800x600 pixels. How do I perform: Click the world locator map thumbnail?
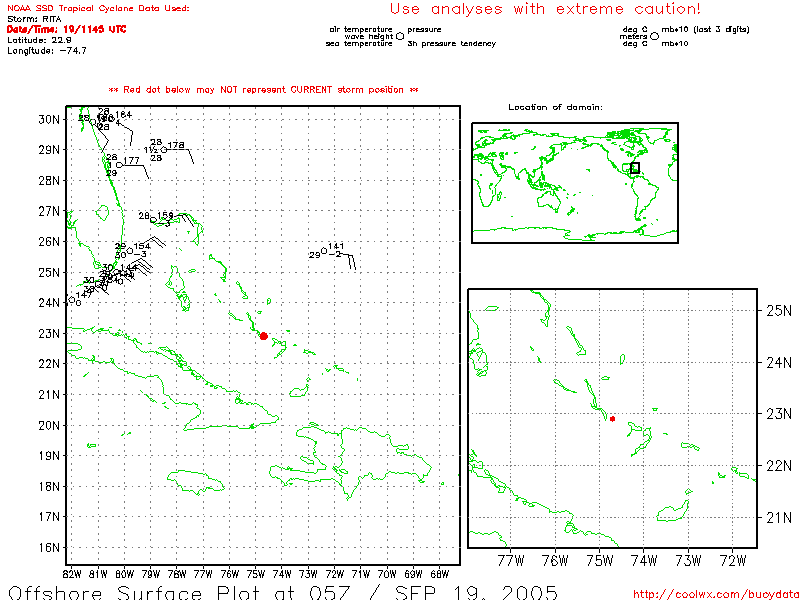click(574, 183)
